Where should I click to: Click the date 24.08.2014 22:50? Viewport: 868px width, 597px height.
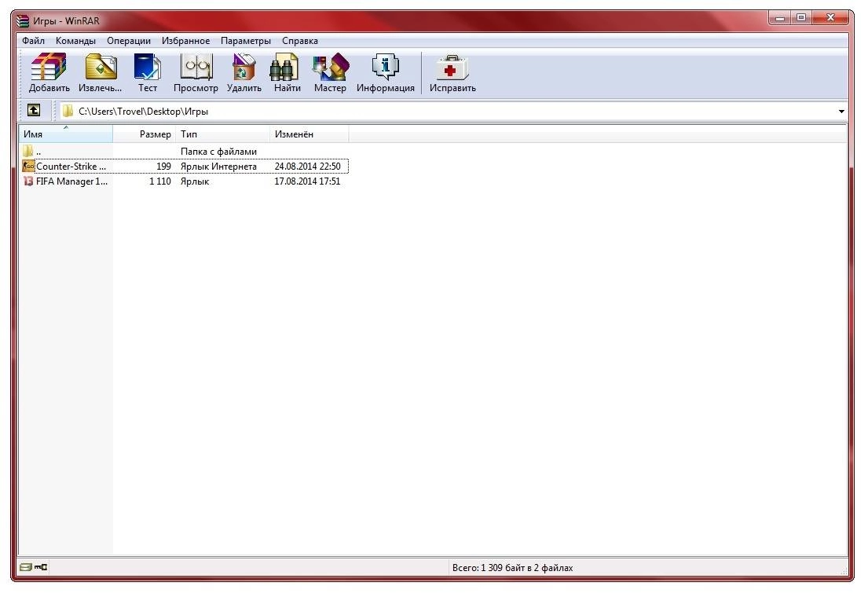(x=307, y=167)
